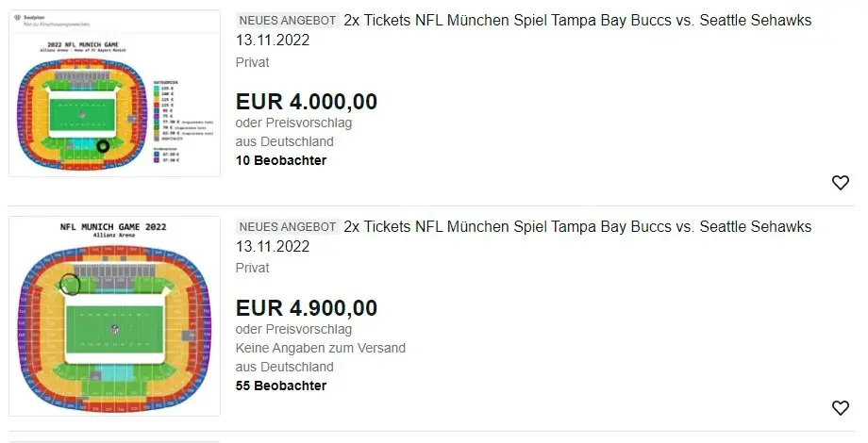Add the EUR 4.000,00 listing to watchlist

[840, 183]
